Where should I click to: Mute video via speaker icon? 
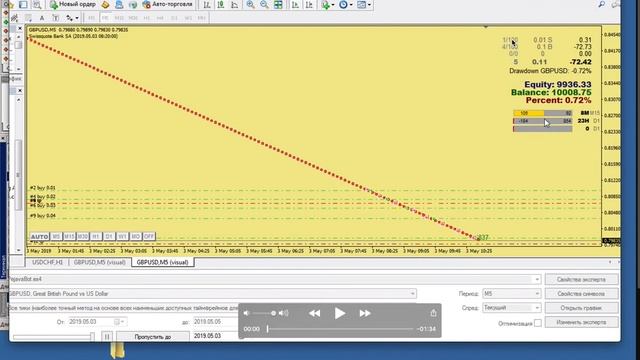tap(246, 313)
